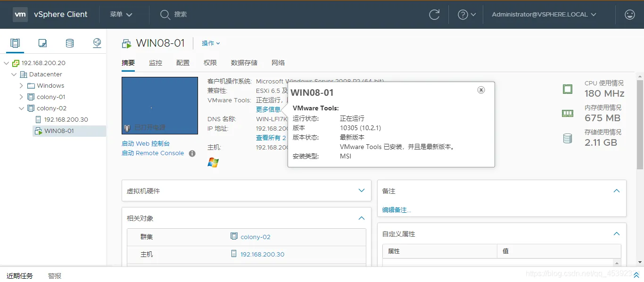Viewport: 644px width, 282px height.
Task: Click the search magnifier icon
Action: click(165, 15)
